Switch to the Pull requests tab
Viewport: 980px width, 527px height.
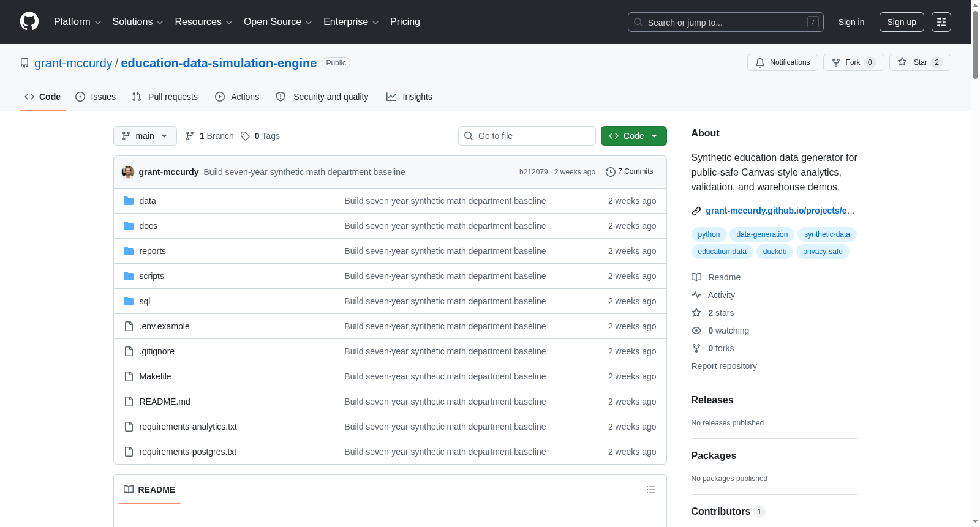(x=165, y=97)
